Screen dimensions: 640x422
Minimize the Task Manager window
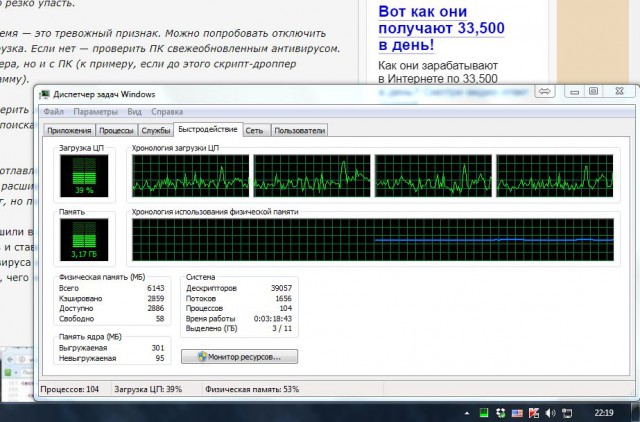(x=575, y=91)
